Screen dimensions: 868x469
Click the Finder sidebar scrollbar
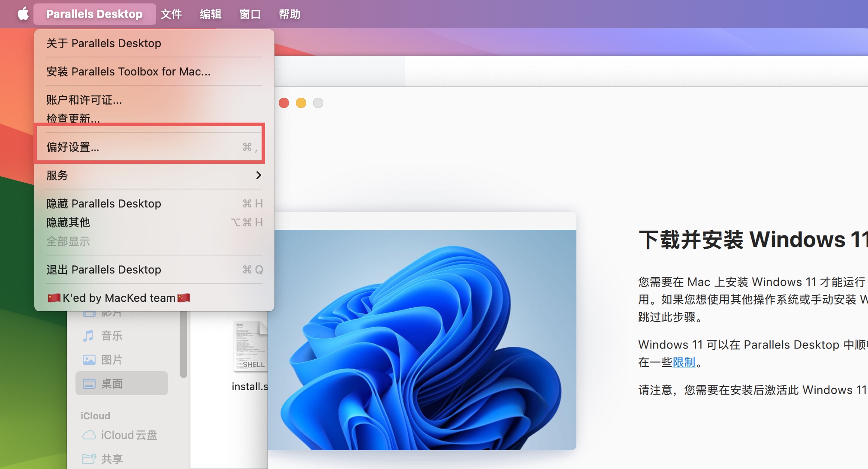click(184, 345)
